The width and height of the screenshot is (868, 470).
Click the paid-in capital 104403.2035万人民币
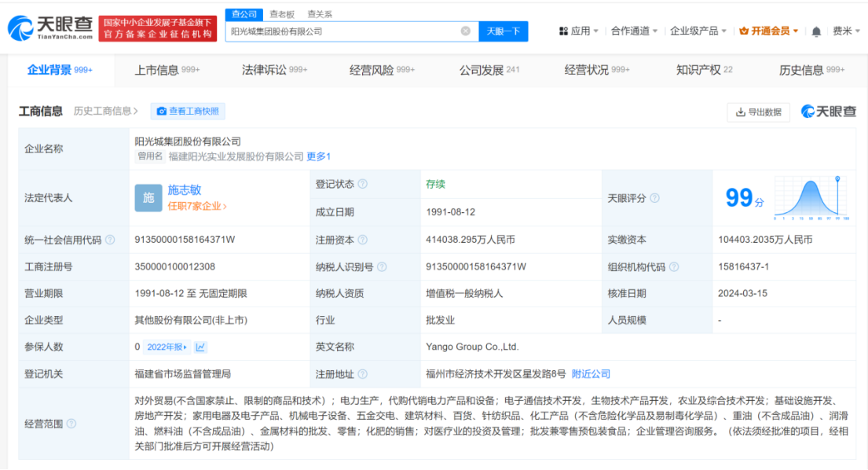pyautogui.click(x=765, y=240)
